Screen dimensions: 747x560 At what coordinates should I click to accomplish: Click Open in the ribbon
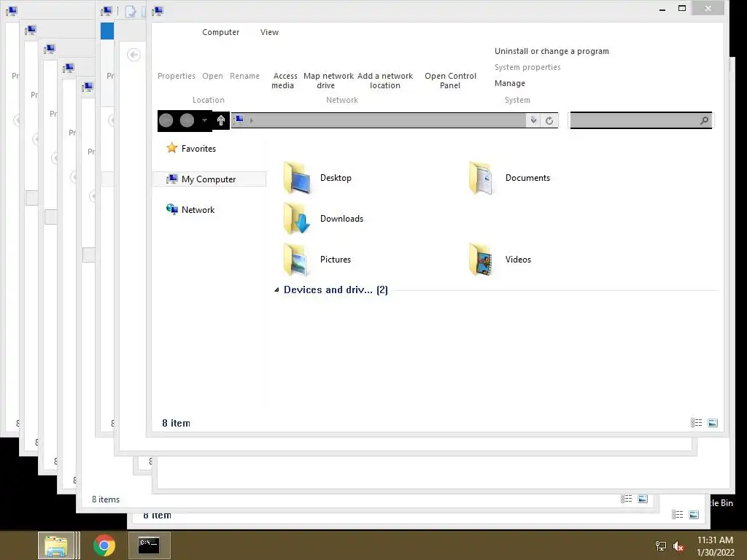coord(212,76)
